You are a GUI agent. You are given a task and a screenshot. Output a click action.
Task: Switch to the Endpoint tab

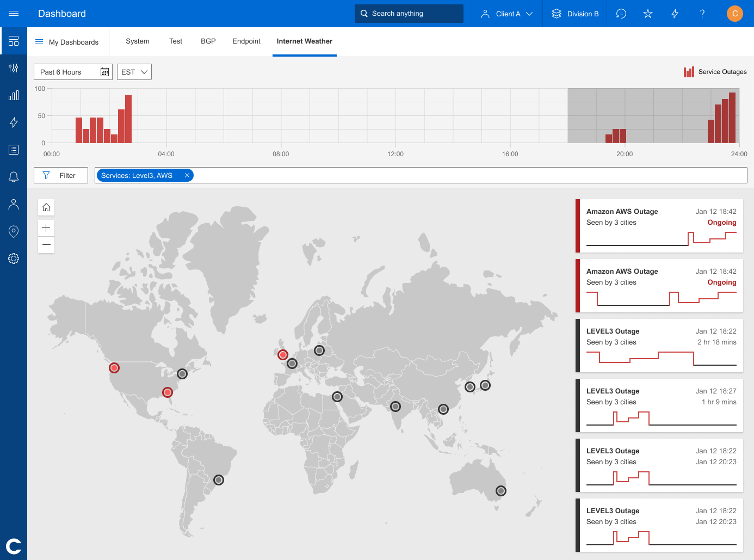tap(246, 41)
